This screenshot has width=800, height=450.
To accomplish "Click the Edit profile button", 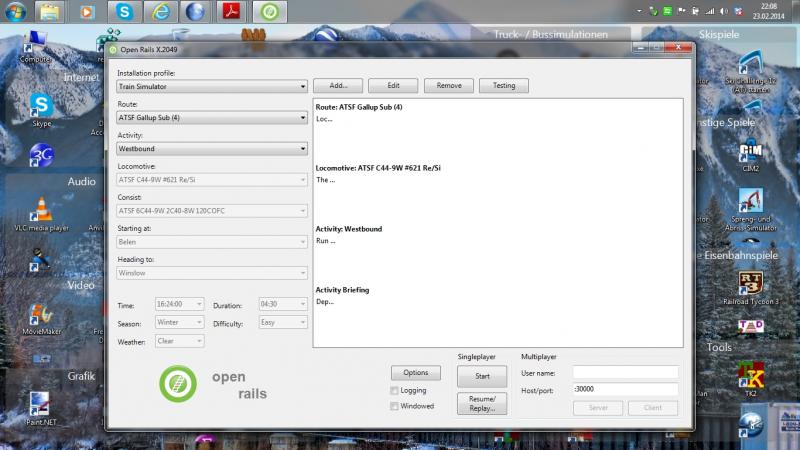I will 393,86.
